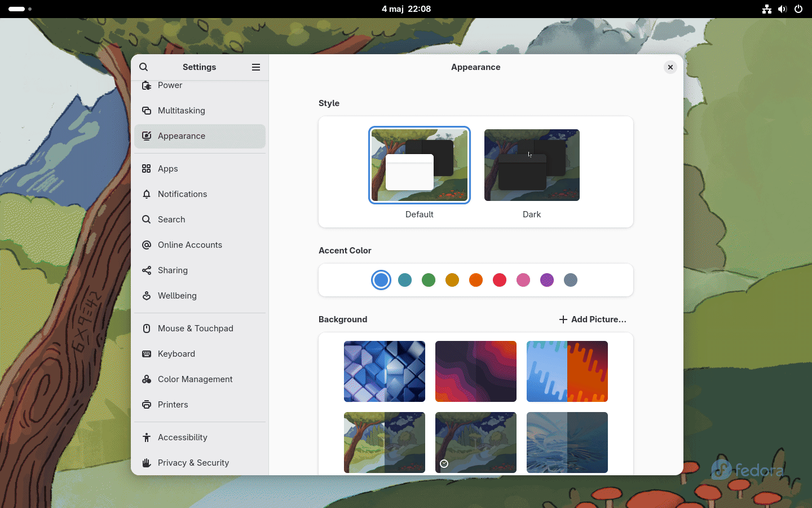The image size is (812, 508).
Task: Select the tree landscape day-night background
Action: [385, 443]
